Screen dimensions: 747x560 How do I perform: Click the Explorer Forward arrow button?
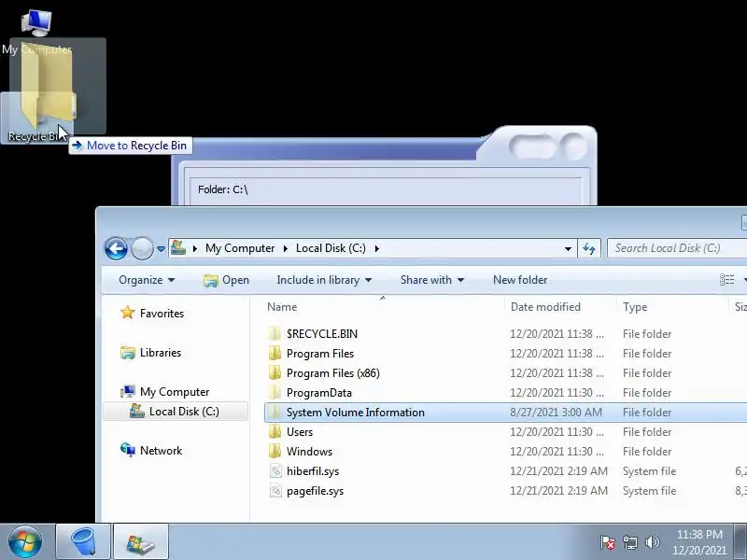[142, 248]
